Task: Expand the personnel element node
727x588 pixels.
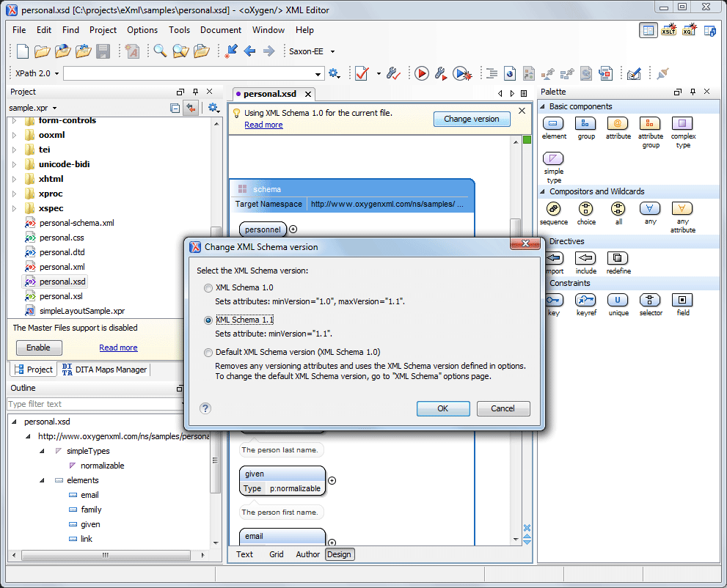Action: 293,229
